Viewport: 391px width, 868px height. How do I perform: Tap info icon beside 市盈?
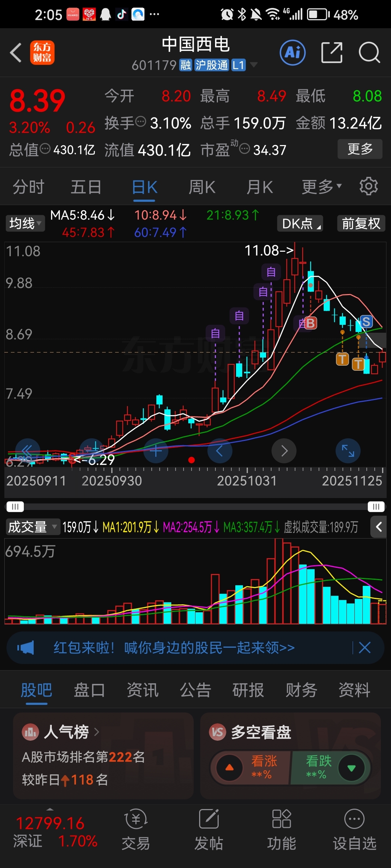coord(245,148)
